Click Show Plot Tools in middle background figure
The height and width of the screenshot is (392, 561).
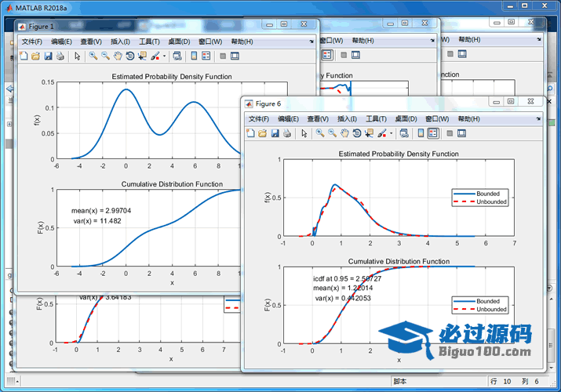click(x=355, y=55)
